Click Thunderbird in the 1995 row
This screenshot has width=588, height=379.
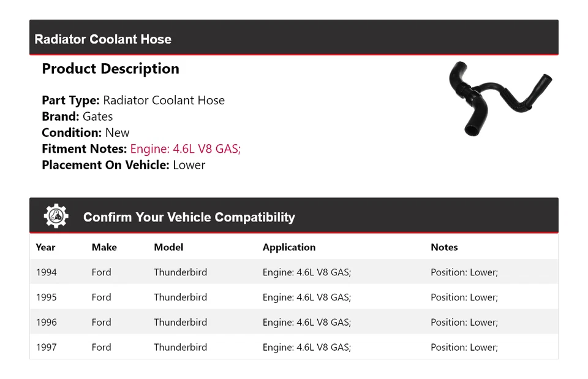tap(180, 297)
